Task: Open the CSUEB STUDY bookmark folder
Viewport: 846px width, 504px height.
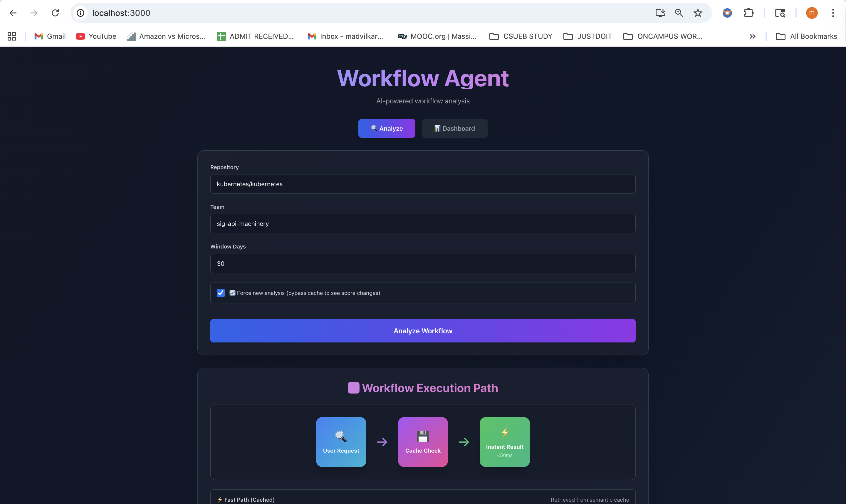Action: pos(521,36)
